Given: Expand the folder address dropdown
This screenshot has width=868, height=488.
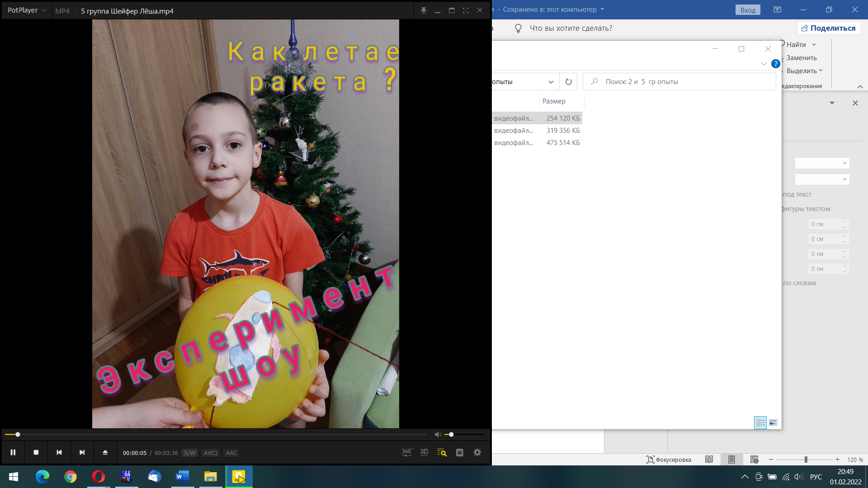Looking at the screenshot, I should [551, 82].
